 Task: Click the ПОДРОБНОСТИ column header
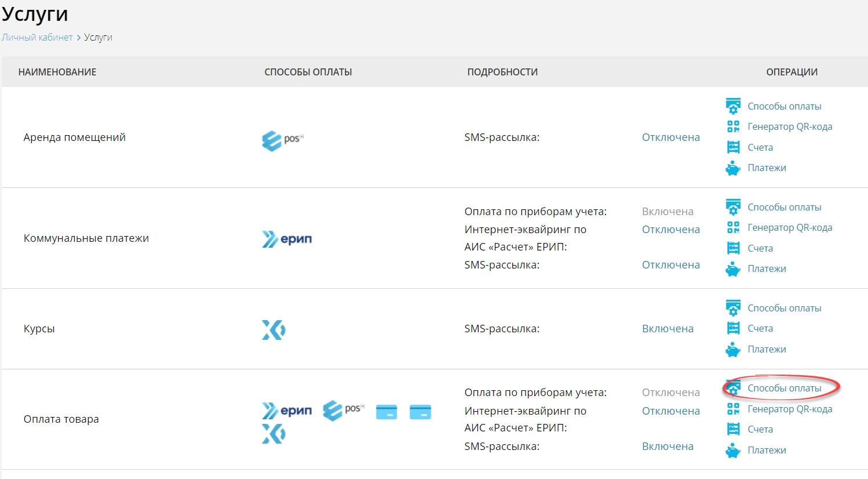[x=502, y=72]
